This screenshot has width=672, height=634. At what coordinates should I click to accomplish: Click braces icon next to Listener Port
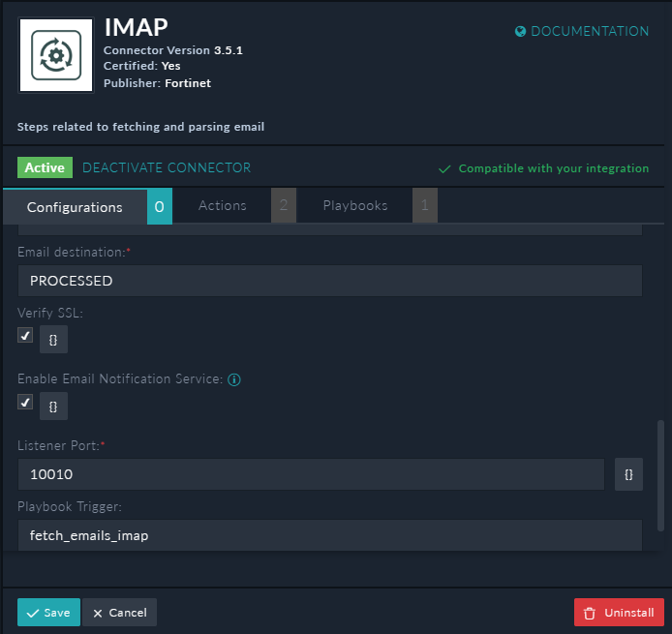tap(628, 474)
